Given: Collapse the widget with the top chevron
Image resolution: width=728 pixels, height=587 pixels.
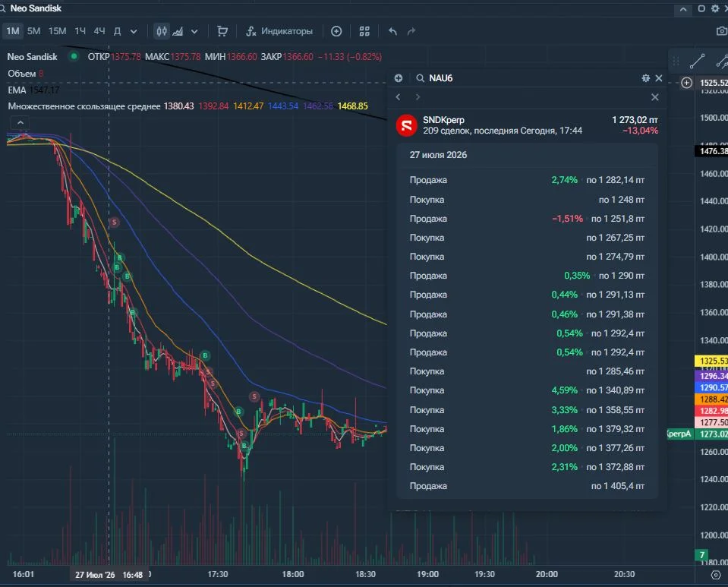Looking at the screenshot, I should [683, 9].
